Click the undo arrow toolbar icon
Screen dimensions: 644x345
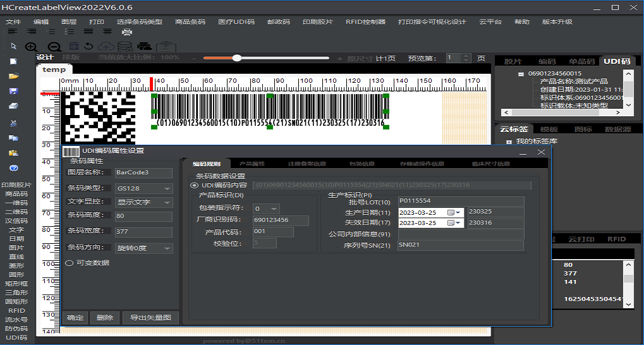89,46
